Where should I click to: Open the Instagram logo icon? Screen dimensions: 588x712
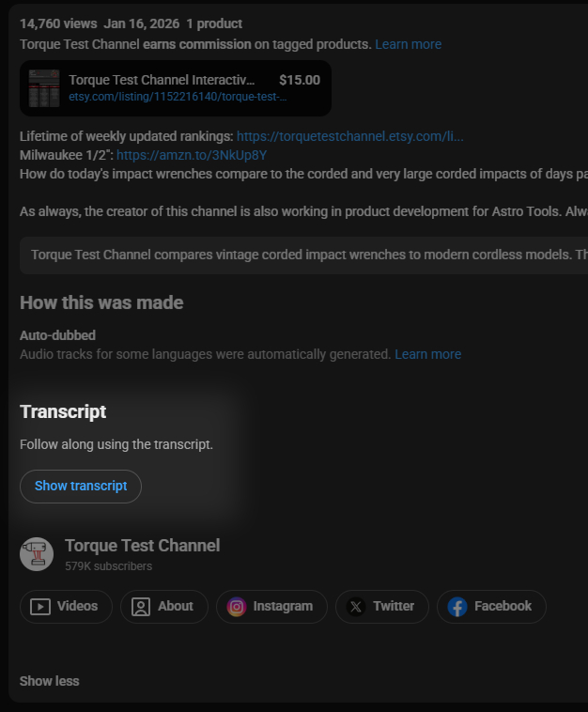[x=237, y=607]
